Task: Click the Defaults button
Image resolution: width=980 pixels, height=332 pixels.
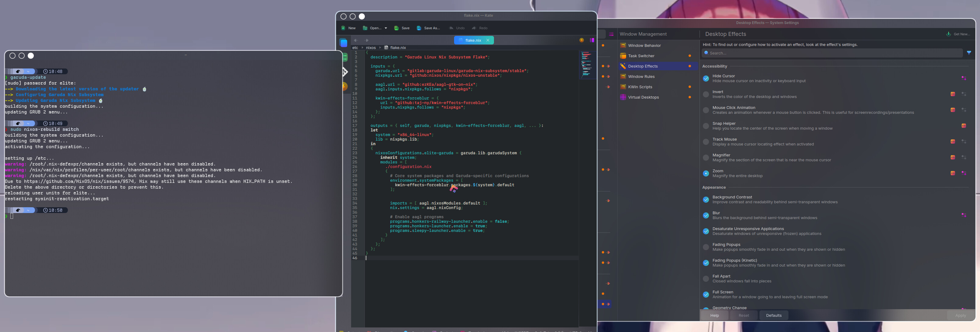Action: pos(774,315)
